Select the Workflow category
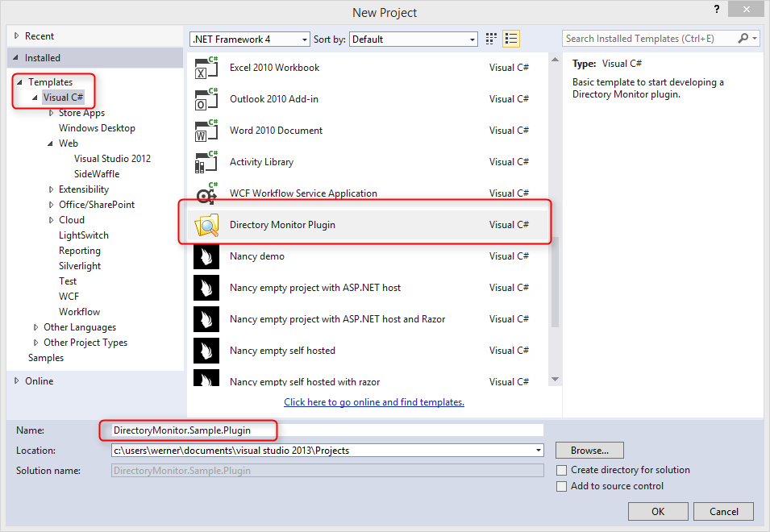Screen dimensions: 770x532 pyautogui.click(x=79, y=312)
